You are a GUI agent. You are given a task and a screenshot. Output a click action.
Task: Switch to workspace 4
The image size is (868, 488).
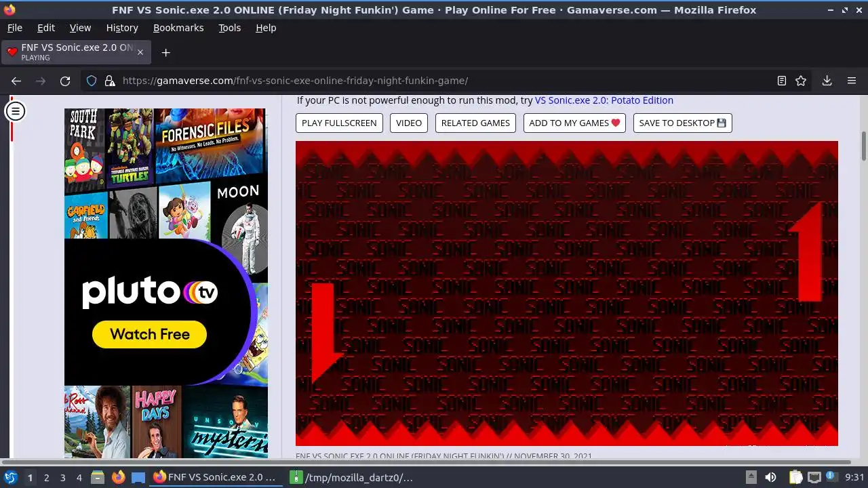click(x=79, y=477)
